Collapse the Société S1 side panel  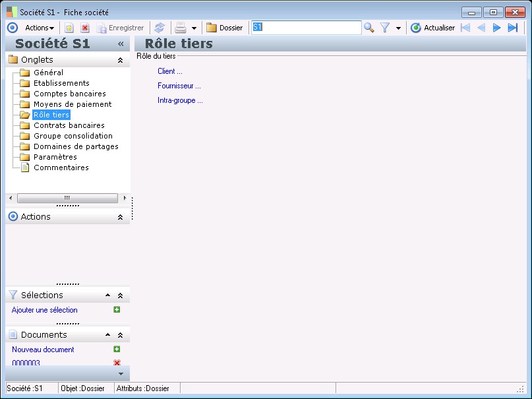pos(121,44)
